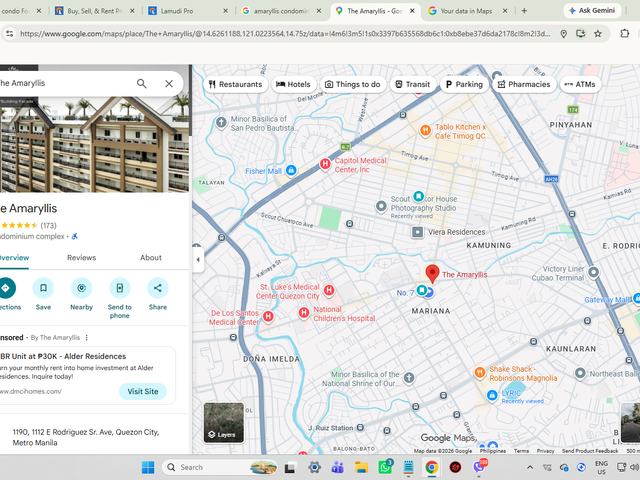Switch to the Reviews tab
Viewport: 640px width, 480px height.
[82, 258]
